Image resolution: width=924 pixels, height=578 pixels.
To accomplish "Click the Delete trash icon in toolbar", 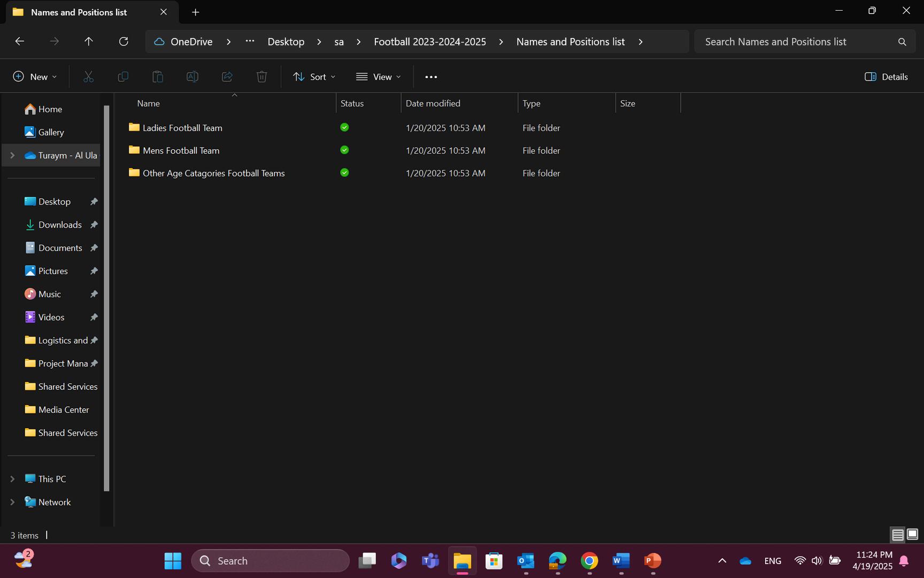I will 261,77.
